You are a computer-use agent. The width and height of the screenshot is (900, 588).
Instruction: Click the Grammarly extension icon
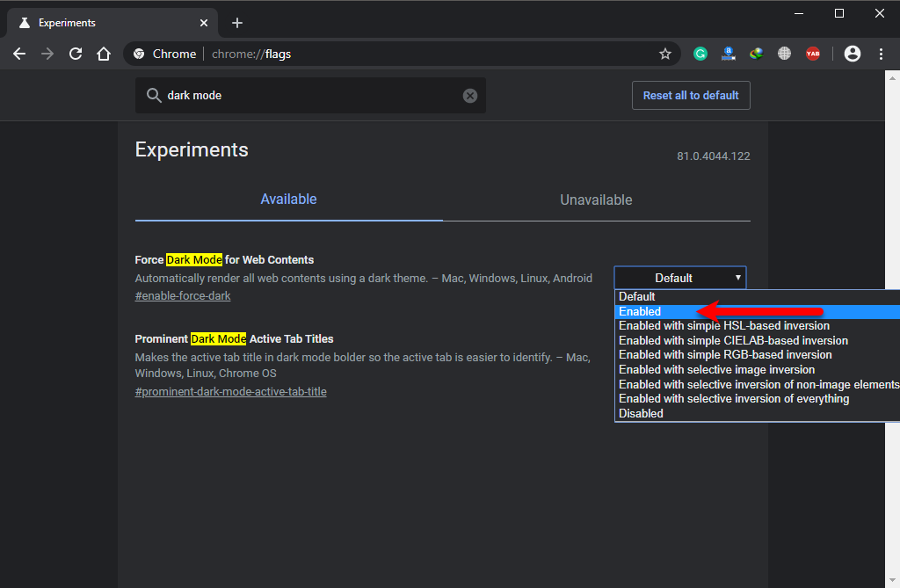[700, 54]
